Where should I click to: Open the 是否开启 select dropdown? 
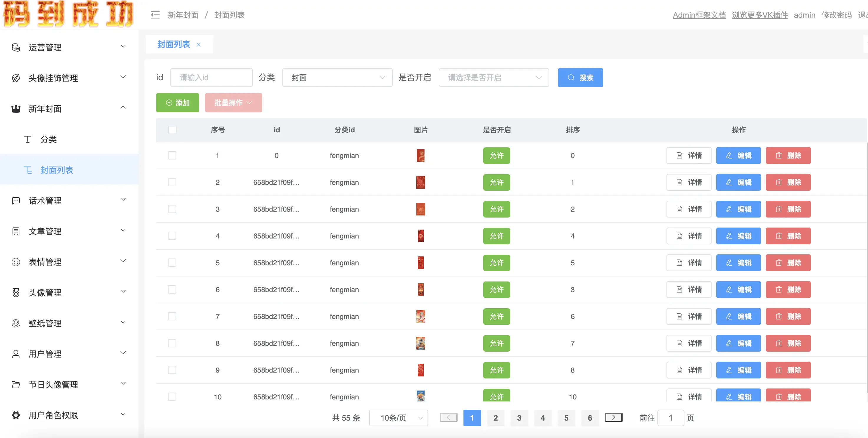coord(494,78)
